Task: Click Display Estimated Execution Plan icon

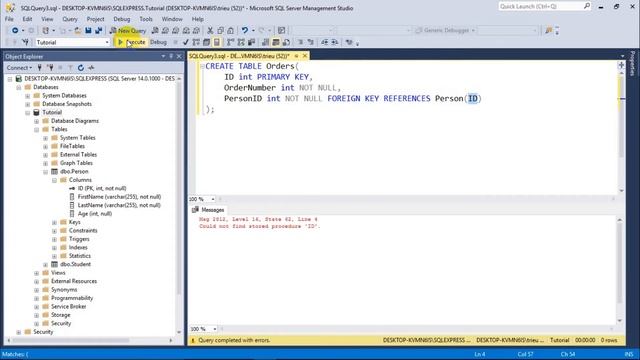Action: pyautogui.click(x=196, y=42)
